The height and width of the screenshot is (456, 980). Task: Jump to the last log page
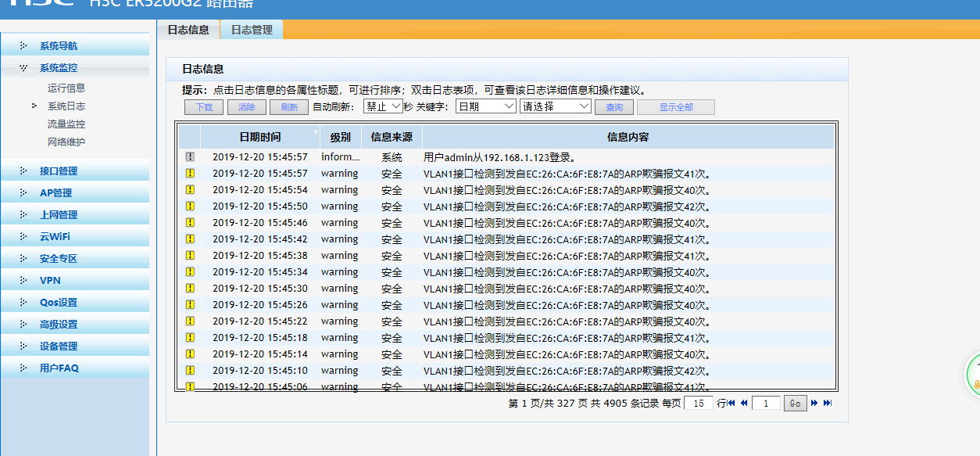pyautogui.click(x=828, y=403)
